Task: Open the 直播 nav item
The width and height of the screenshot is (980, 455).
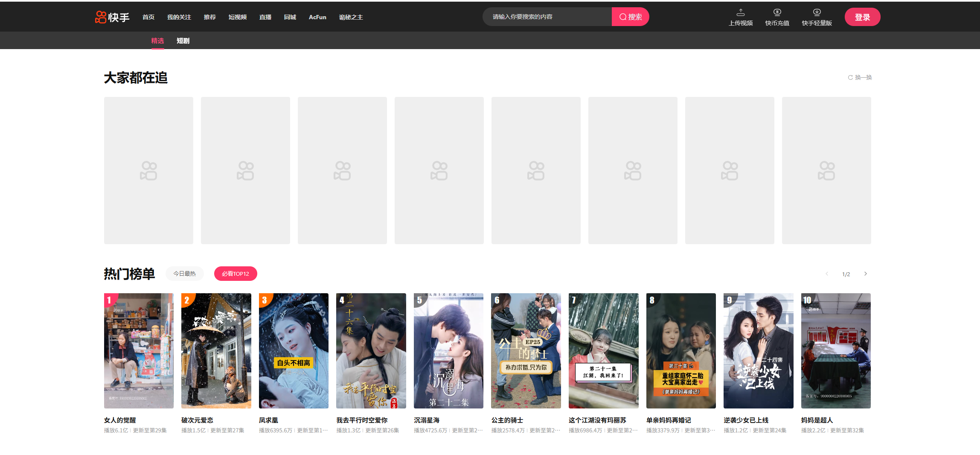Action: point(265,17)
